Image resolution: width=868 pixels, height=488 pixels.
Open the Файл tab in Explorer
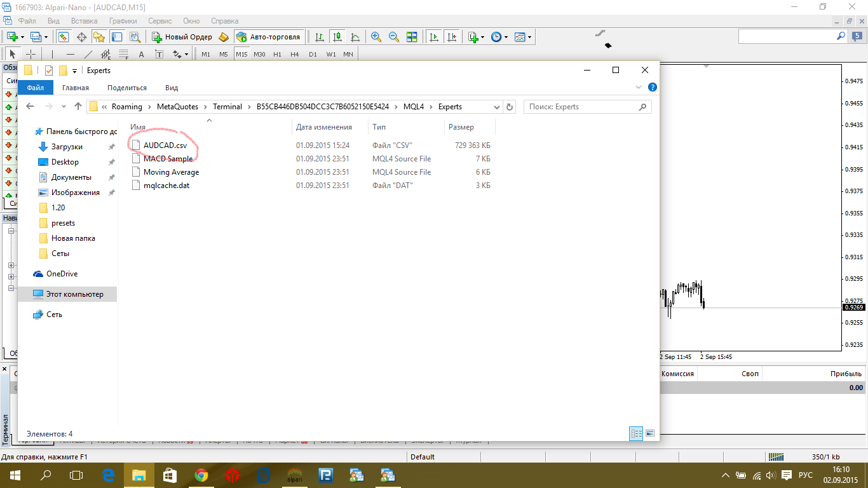click(36, 88)
